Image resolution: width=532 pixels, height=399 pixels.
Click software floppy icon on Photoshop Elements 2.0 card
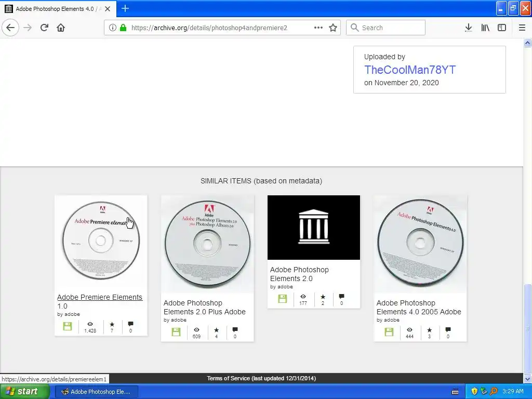pyautogui.click(x=282, y=299)
